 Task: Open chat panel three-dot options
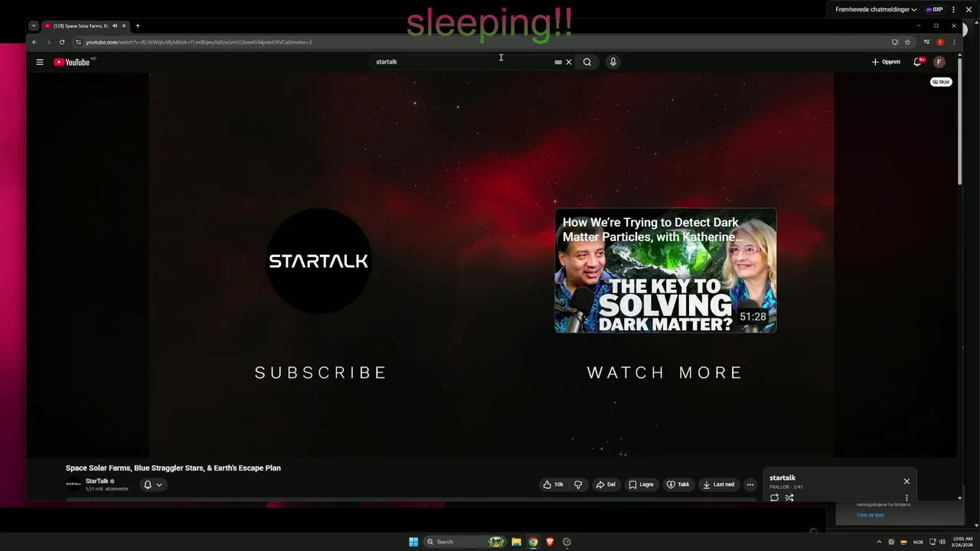[x=954, y=10]
